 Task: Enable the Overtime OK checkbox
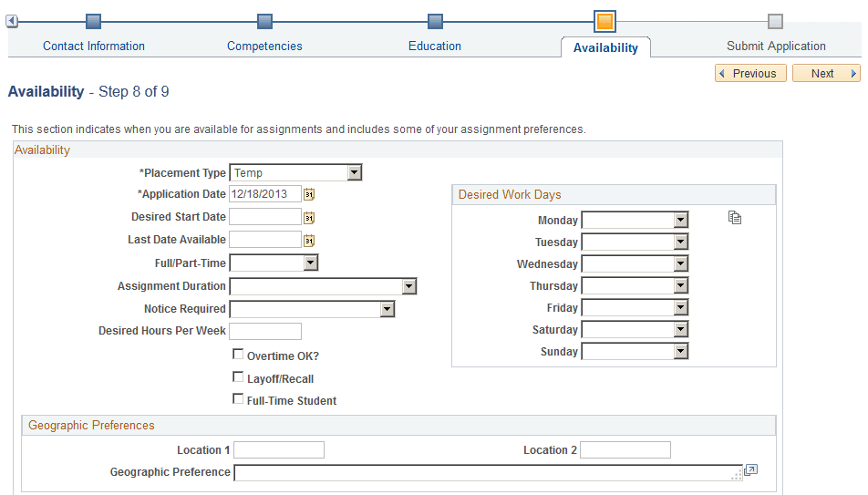238,354
